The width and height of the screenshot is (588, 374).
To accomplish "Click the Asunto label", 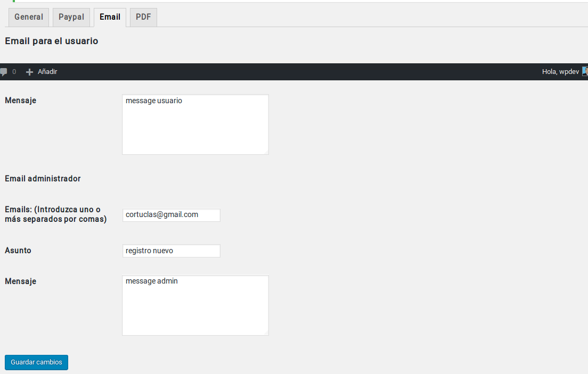I will pos(18,251).
